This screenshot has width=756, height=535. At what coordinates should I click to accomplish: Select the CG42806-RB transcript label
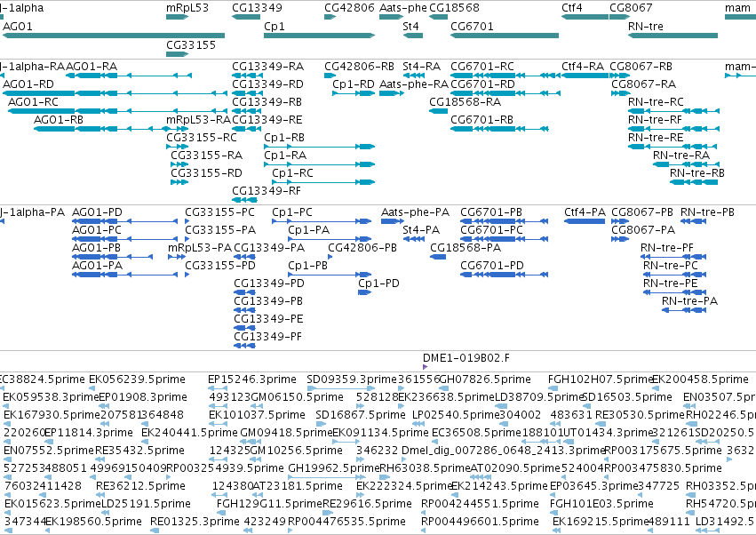coord(359,66)
